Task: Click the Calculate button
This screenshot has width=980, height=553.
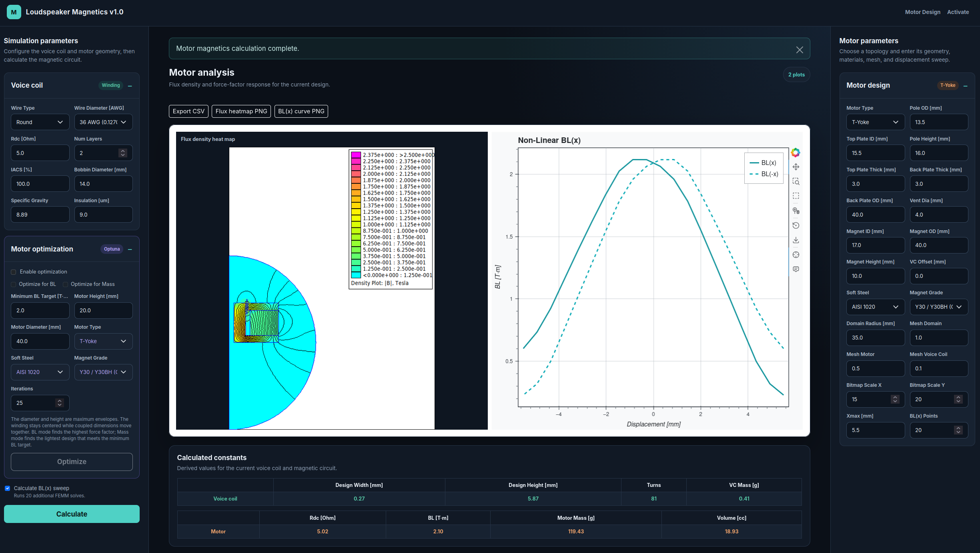Action: pos(72,514)
